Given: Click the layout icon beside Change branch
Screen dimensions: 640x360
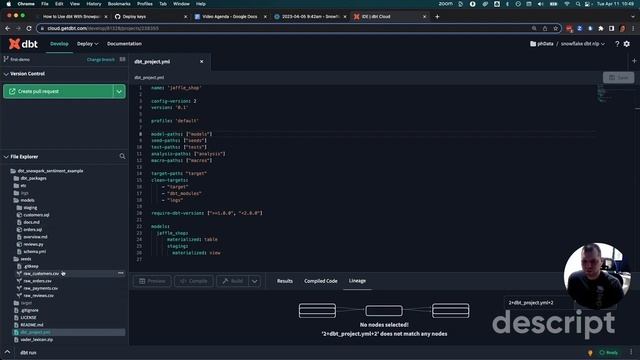Looking at the screenshot, I should (x=122, y=59).
